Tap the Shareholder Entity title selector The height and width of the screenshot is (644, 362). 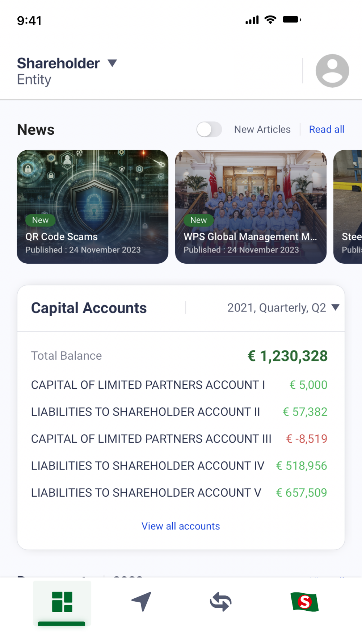click(58, 71)
